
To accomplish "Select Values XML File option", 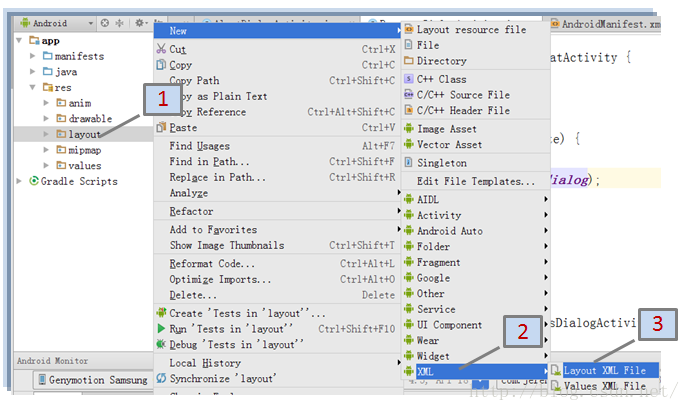I will tap(604, 386).
